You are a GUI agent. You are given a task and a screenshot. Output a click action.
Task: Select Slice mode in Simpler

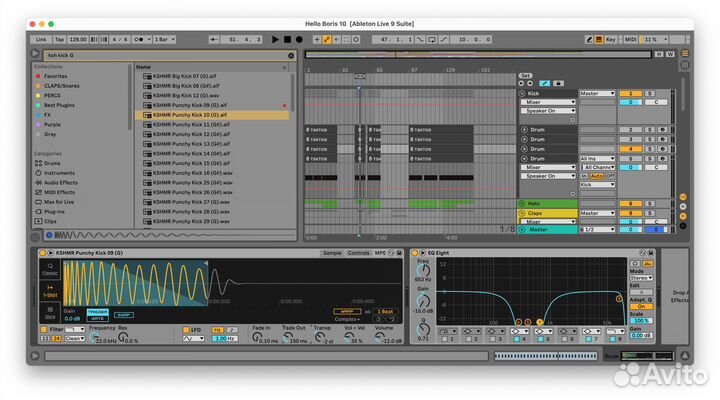(50, 313)
